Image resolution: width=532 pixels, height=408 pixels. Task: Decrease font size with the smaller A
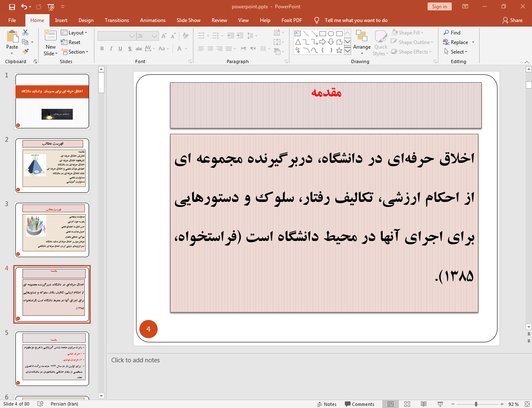click(x=173, y=36)
